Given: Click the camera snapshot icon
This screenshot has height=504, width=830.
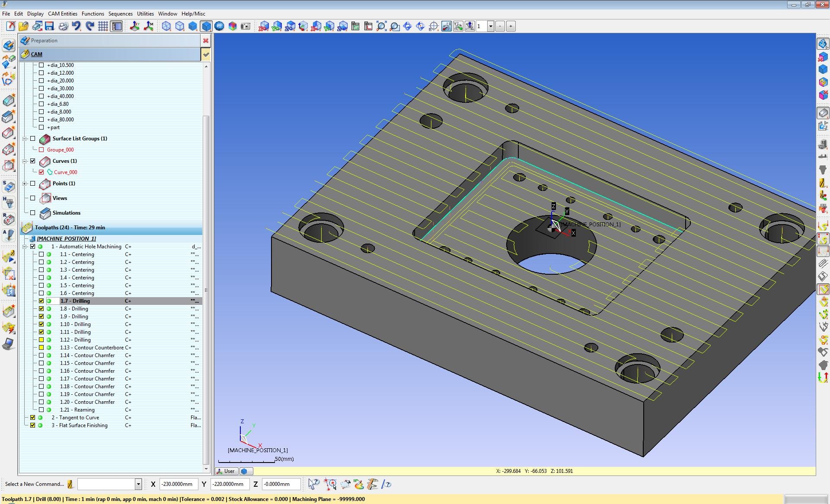Looking at the screenshot, I should click(x=246, y=26).
